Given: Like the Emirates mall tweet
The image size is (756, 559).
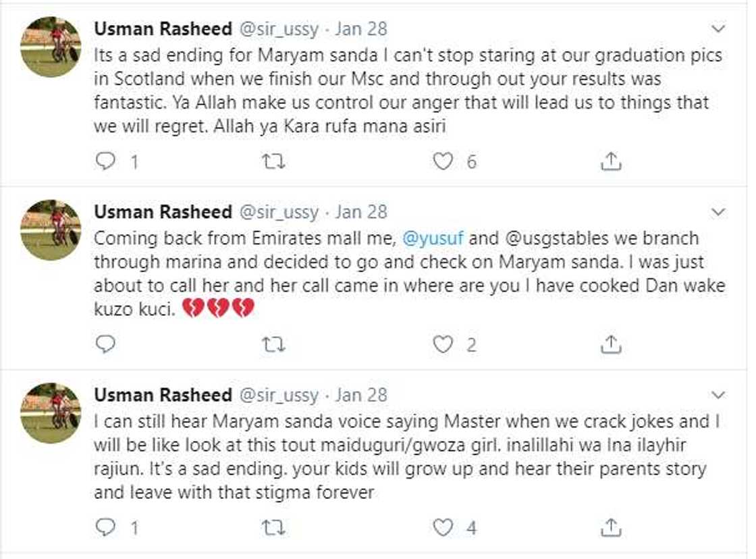Looking at the screenshot, I should tap(443, 345).
